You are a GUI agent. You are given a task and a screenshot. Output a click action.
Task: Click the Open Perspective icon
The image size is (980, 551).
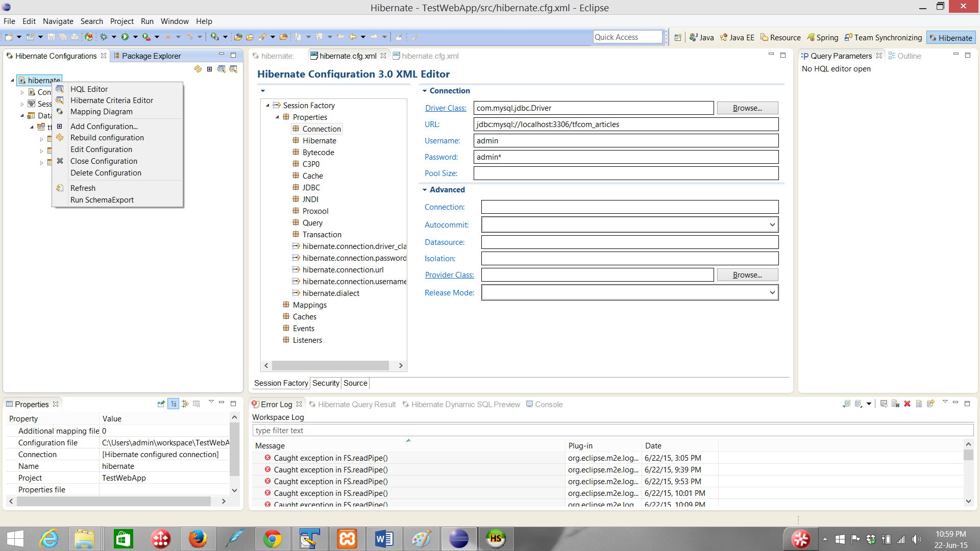click(x=678, y=37)
